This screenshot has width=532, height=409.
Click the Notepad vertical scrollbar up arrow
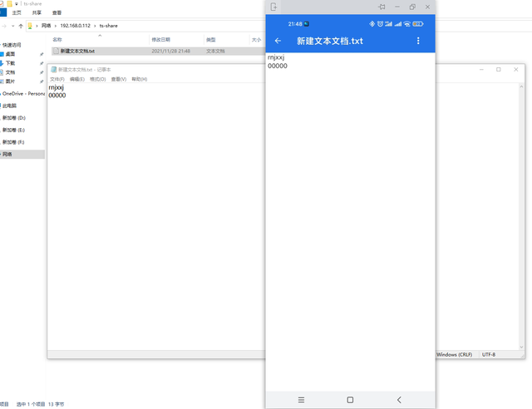[521, 87]
